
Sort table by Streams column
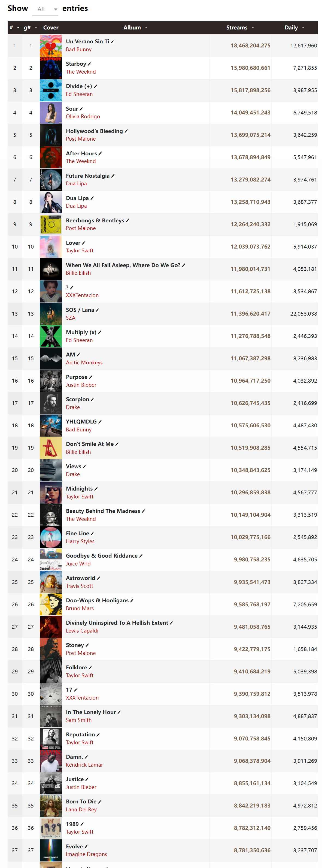240,28
